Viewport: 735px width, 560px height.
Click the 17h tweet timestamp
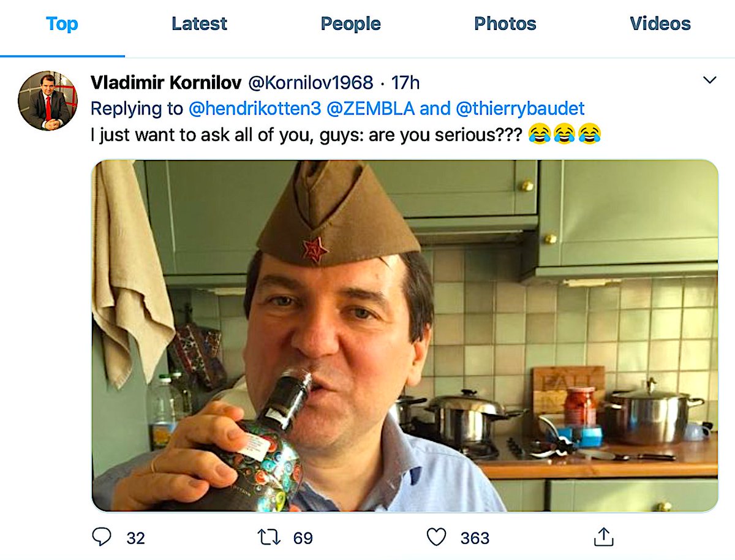click(405, 83)
